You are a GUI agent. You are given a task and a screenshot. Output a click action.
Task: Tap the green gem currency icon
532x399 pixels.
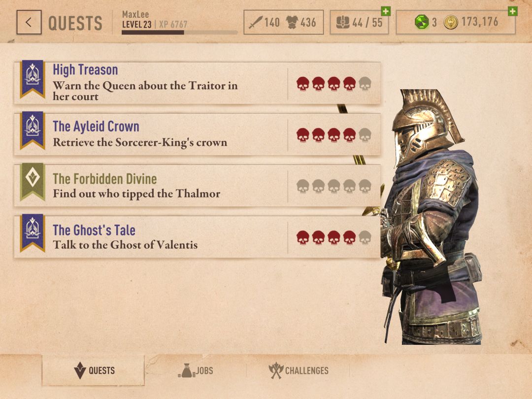tap(422, 22)
